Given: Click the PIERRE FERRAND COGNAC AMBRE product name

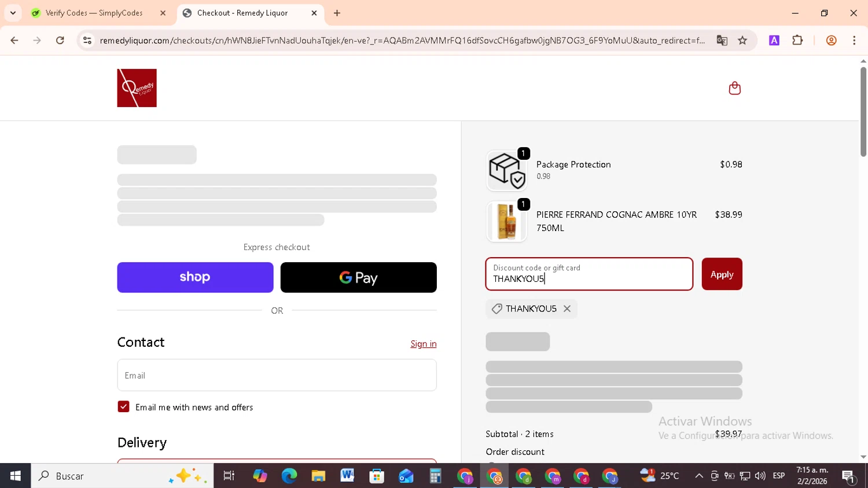Looking at the screenshot, I should click(616, 221).
